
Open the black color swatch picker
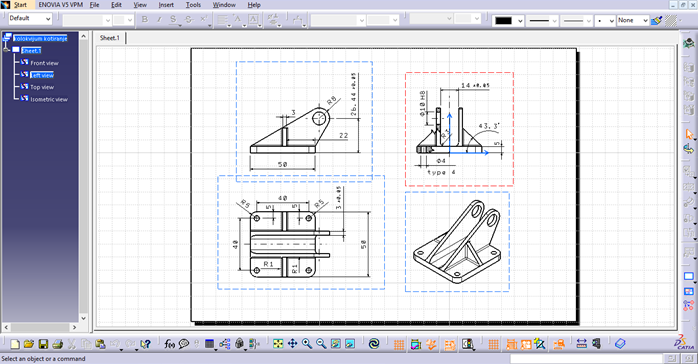(x=508, y=20)
